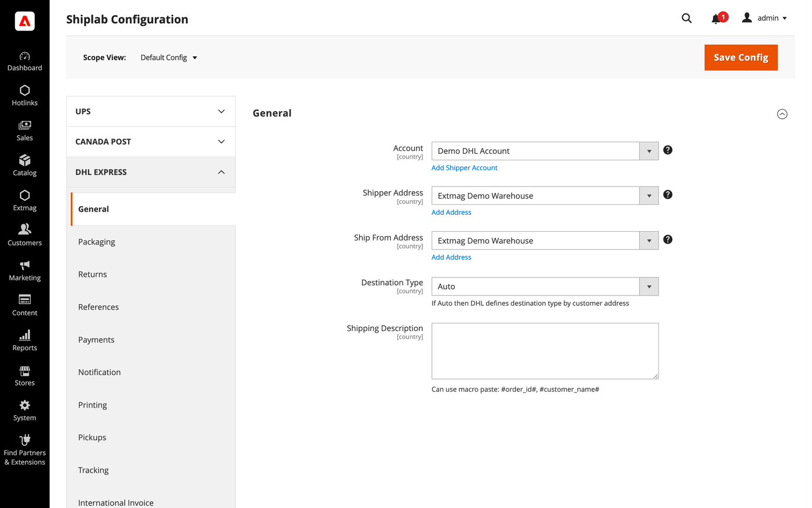Open the Content layout icon

tap(24, 300)
